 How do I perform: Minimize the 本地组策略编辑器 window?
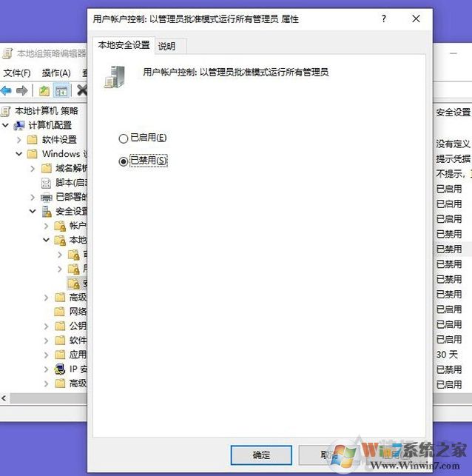pyautogui.click(x=454, y=53)
